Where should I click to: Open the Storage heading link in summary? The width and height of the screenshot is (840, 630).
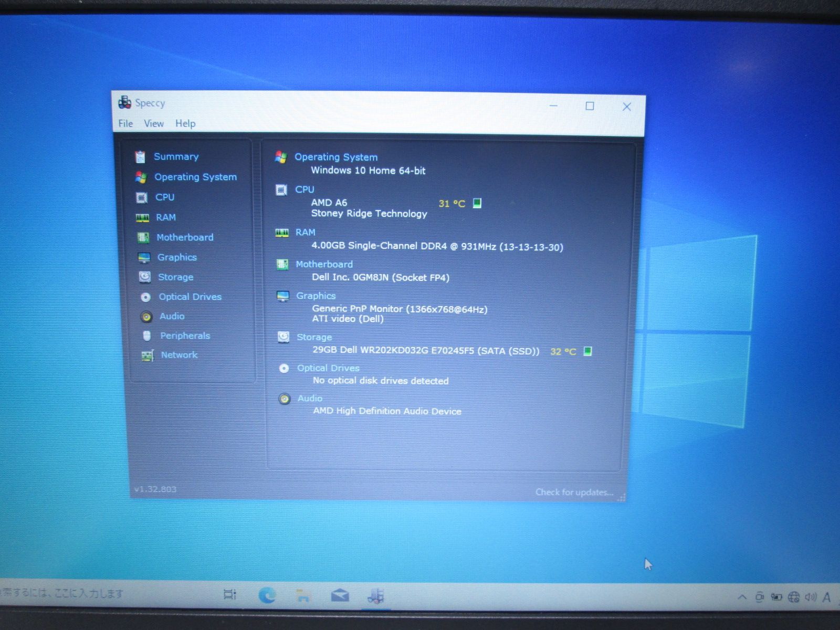click(x=314, y=337)
